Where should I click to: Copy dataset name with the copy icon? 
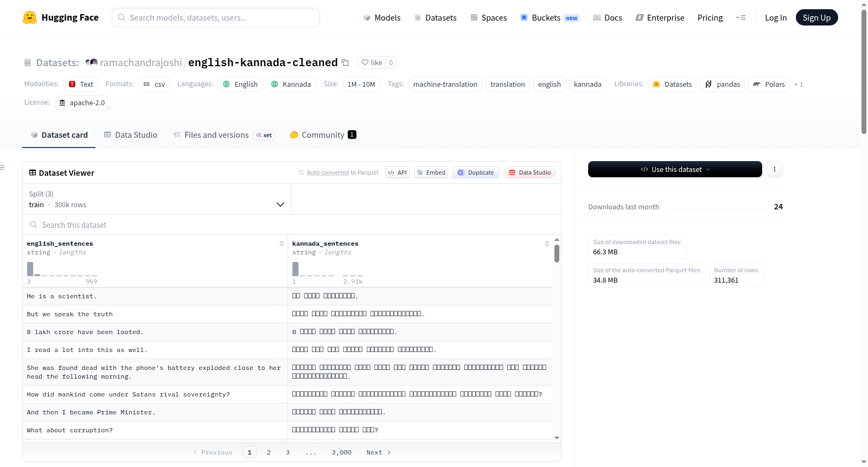tap(345, 62)
